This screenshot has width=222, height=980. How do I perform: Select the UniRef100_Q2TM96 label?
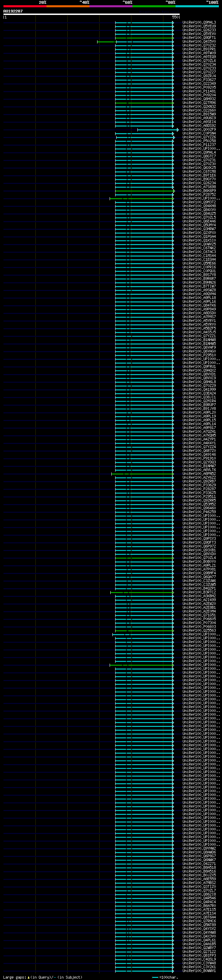pos(199,103)
